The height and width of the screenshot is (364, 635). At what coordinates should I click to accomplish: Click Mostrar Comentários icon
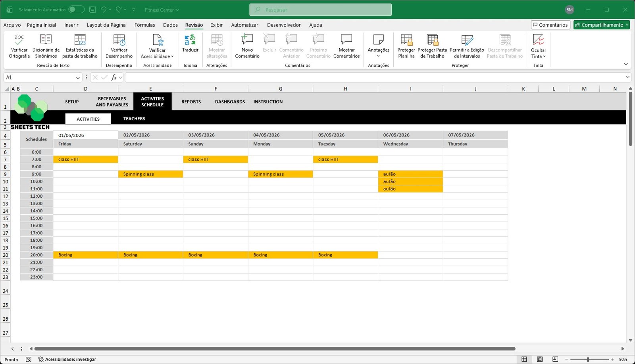click(x=346, y=40)
